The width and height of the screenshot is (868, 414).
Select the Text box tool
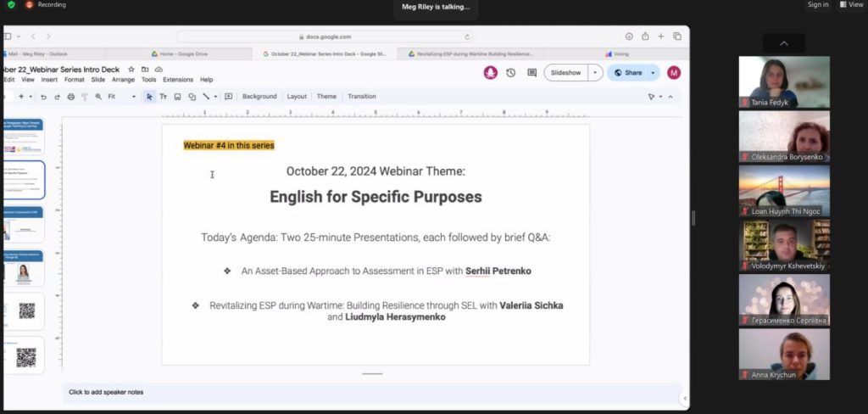[x=164, y=97]
